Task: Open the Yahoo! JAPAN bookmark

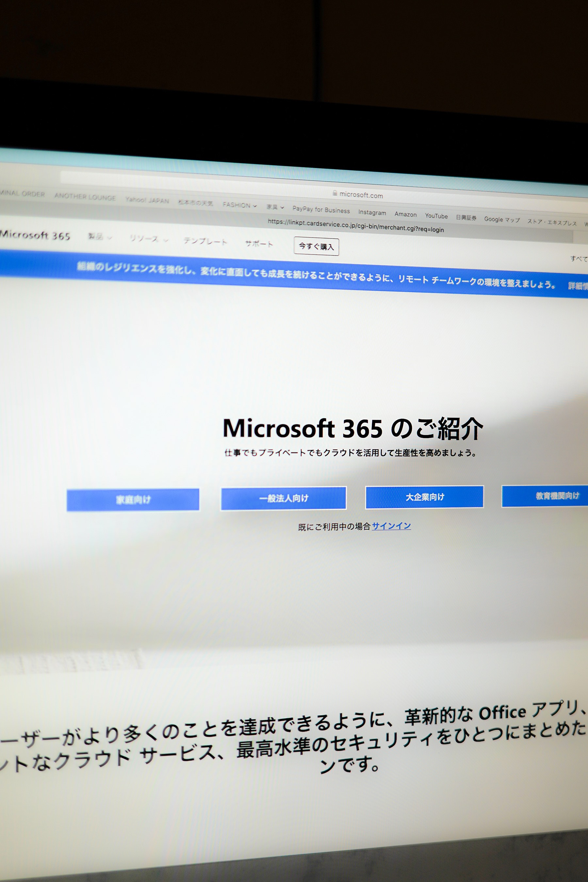Action: click(147, 200)
